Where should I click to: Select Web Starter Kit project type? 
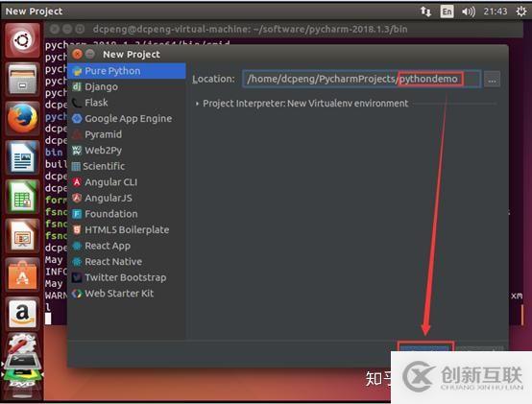pos(127,294)
